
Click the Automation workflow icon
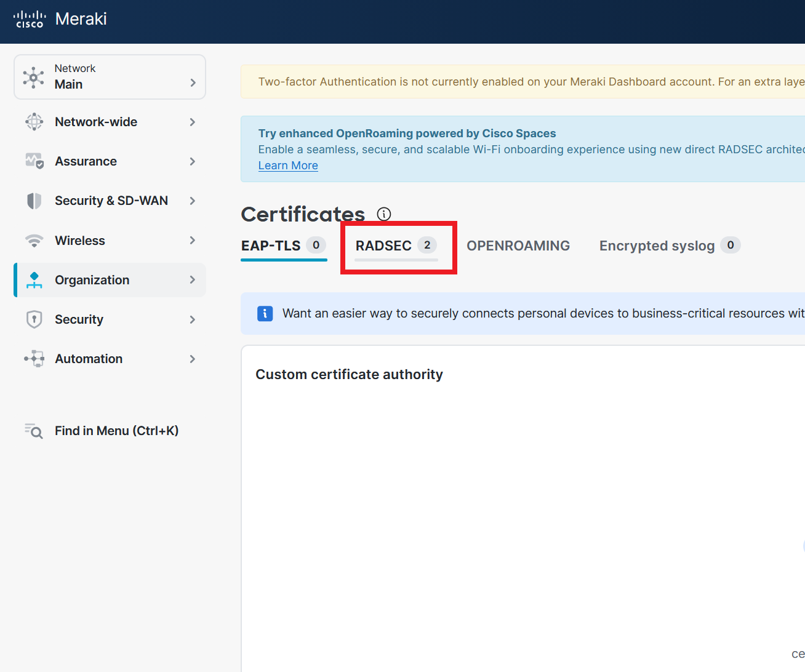pos(34,359)
